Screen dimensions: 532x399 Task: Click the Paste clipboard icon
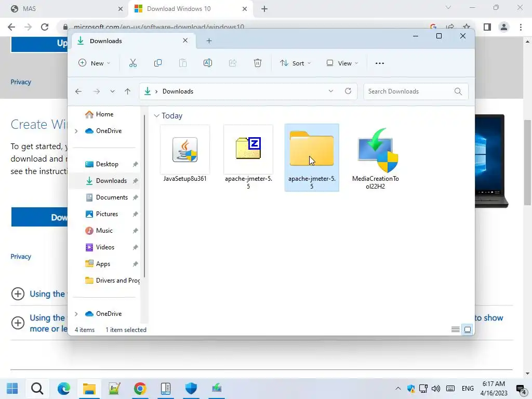tap(182, 63)
